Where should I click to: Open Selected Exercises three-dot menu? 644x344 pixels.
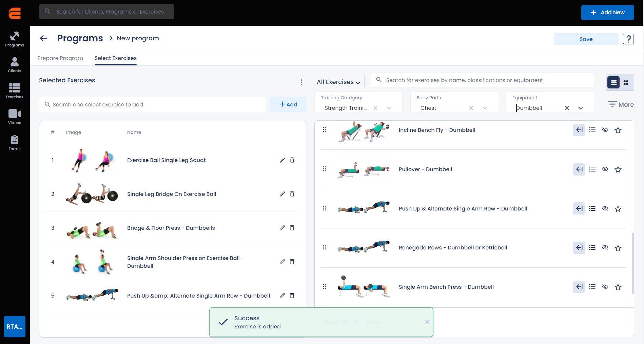click(x=301, y=82)
